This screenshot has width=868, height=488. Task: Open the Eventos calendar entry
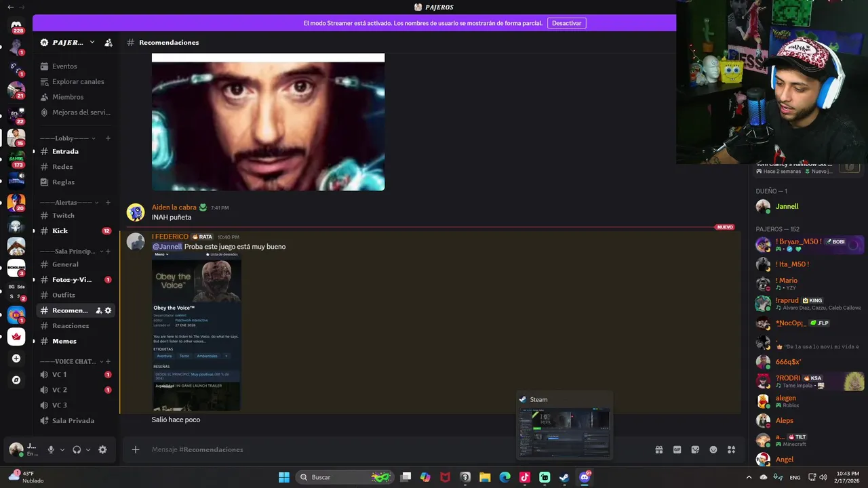tap(75, 66)
